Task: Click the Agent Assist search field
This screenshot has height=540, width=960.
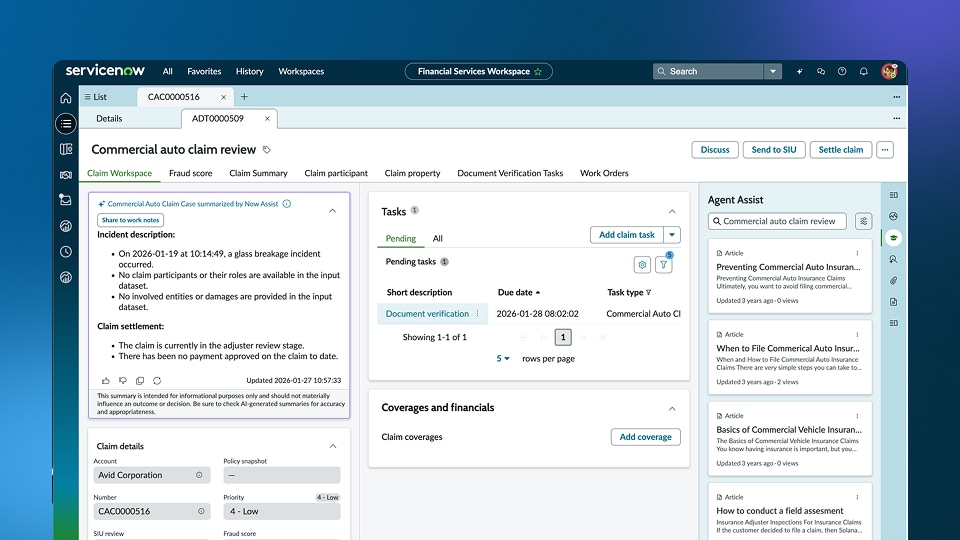Action: pyautogui.click(x=777, y=221)
